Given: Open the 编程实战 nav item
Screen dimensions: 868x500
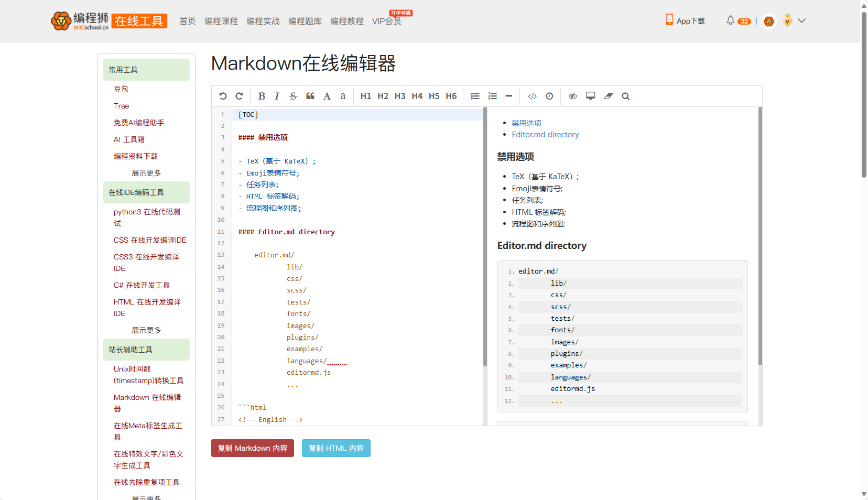Looking at the screenshot, I should click(x=263, y=21).
